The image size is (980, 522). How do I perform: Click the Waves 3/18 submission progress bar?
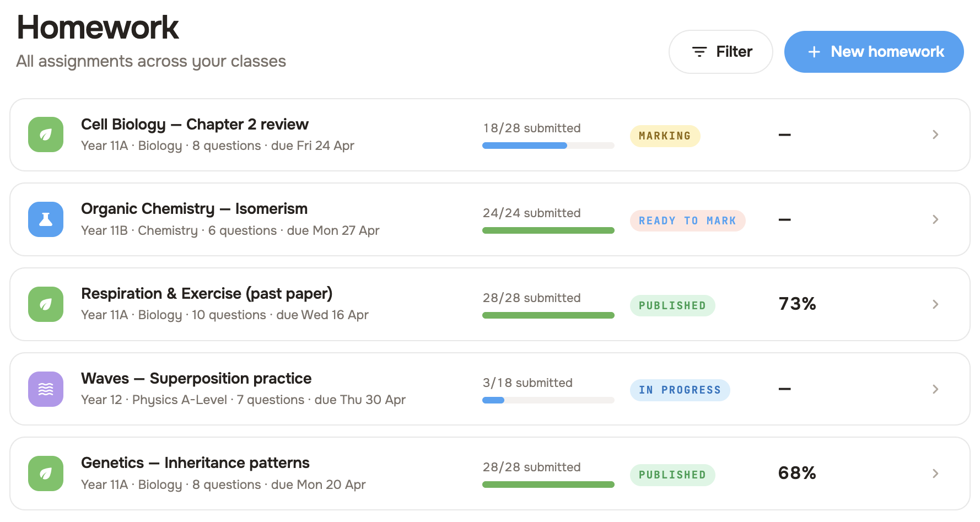(548, 400)
